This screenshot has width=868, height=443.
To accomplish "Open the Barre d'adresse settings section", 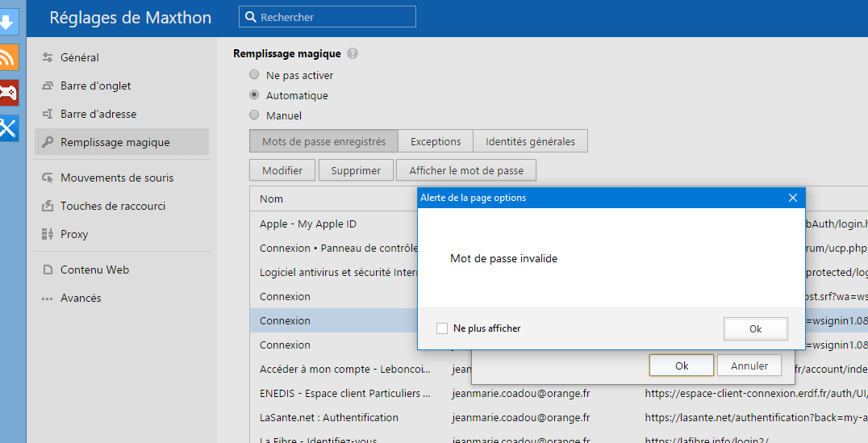I will (x=122, y=114).
